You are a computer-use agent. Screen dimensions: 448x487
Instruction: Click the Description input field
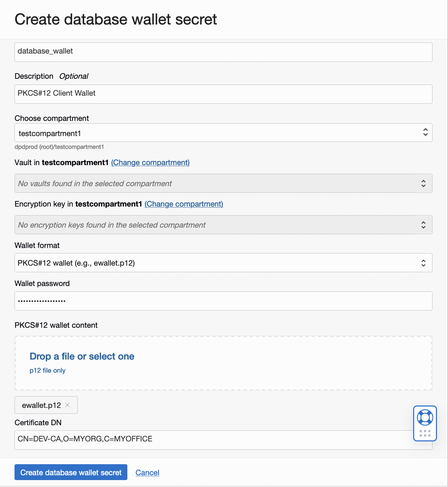click(223, 94)
